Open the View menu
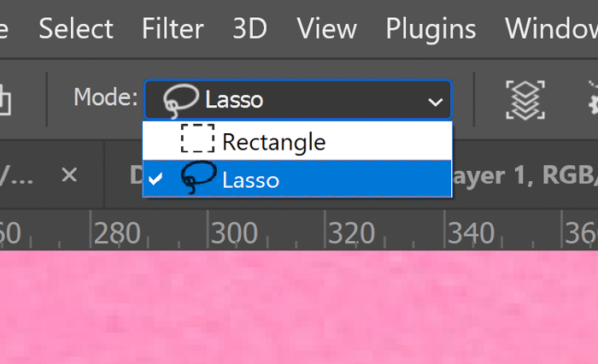598x364 pixels. [327, 29]
